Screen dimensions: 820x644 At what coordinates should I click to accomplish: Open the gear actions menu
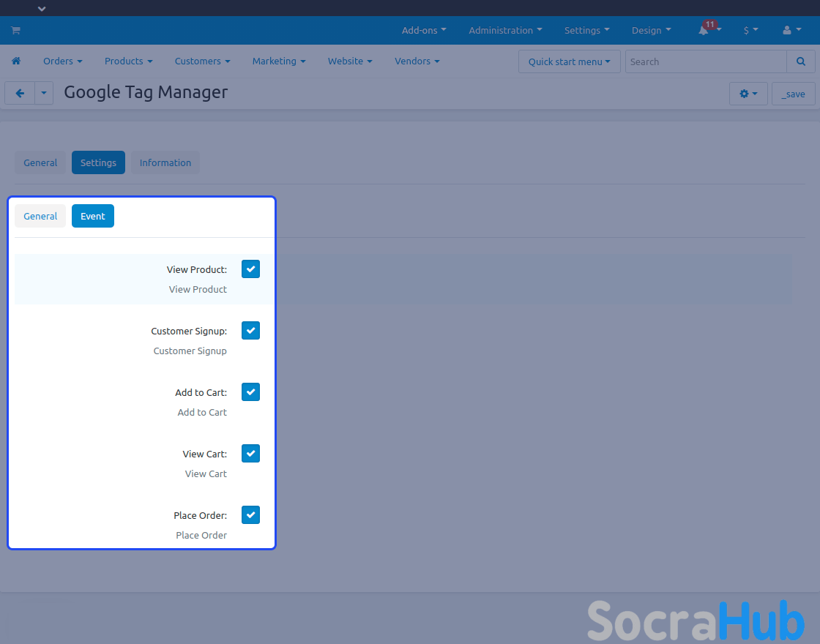click(748, 94)
